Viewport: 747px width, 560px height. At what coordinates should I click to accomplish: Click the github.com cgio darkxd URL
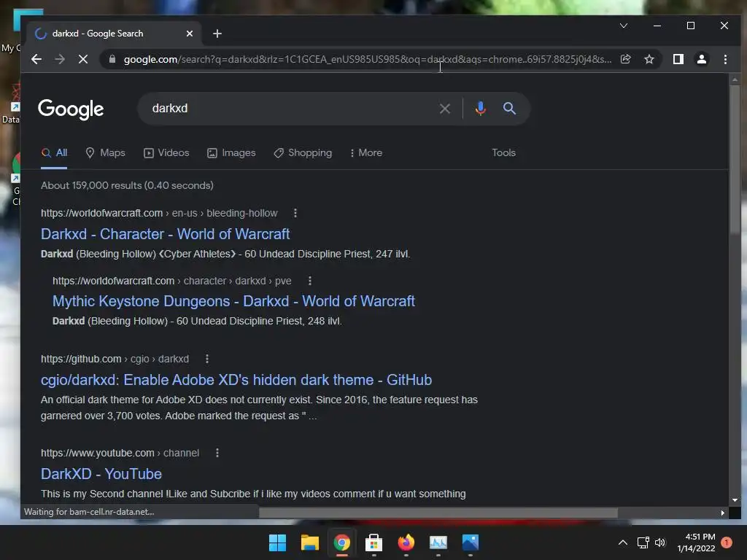115,359
